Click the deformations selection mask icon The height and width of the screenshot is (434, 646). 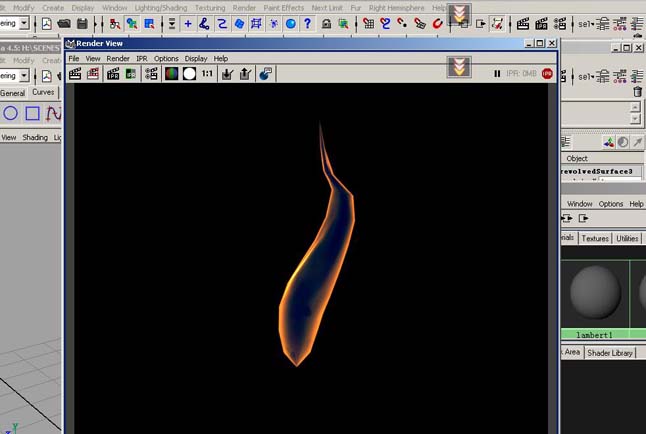(256, 24)
